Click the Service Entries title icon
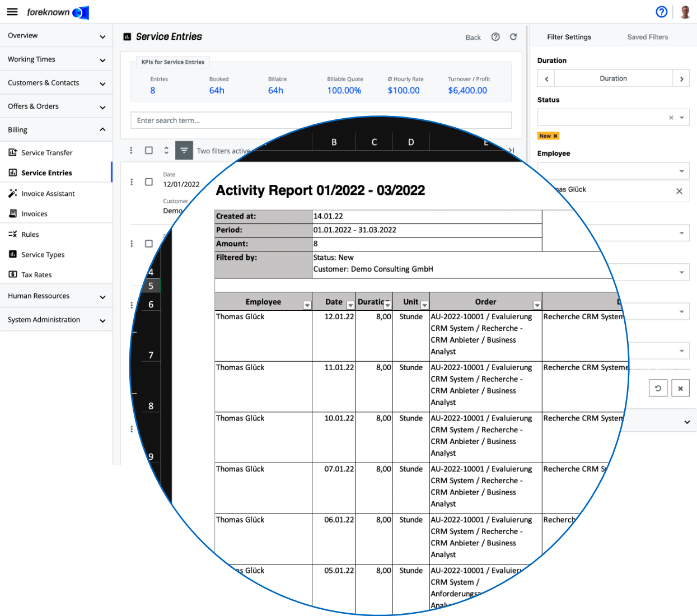 pos(127,37)
